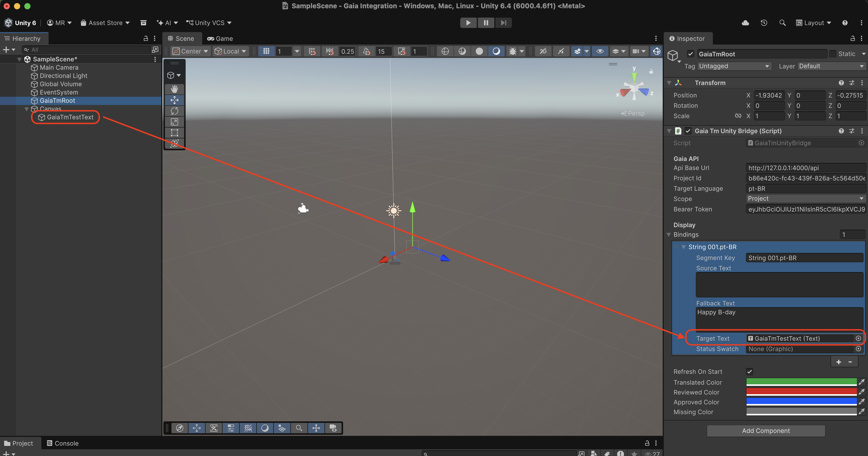The image size is (868, 456).
Task: Toggle the scale constrain proportions link
Action: coord(738,116)
